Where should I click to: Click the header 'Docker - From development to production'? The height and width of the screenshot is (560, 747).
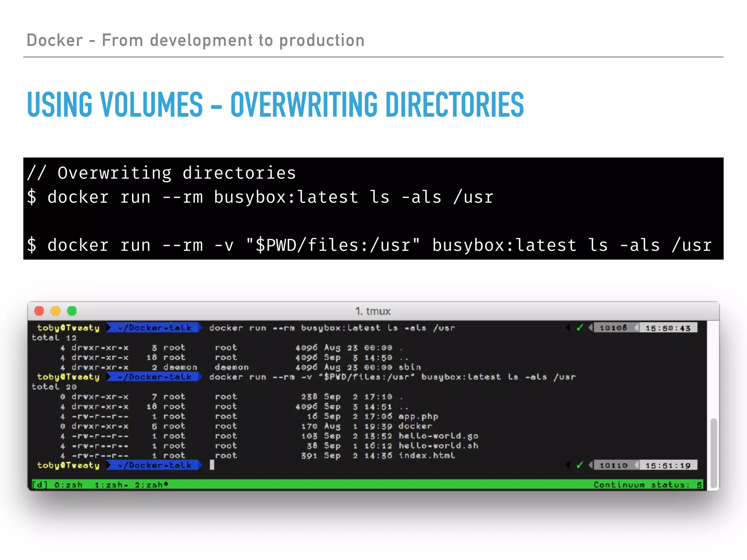(x=196, y=40)
